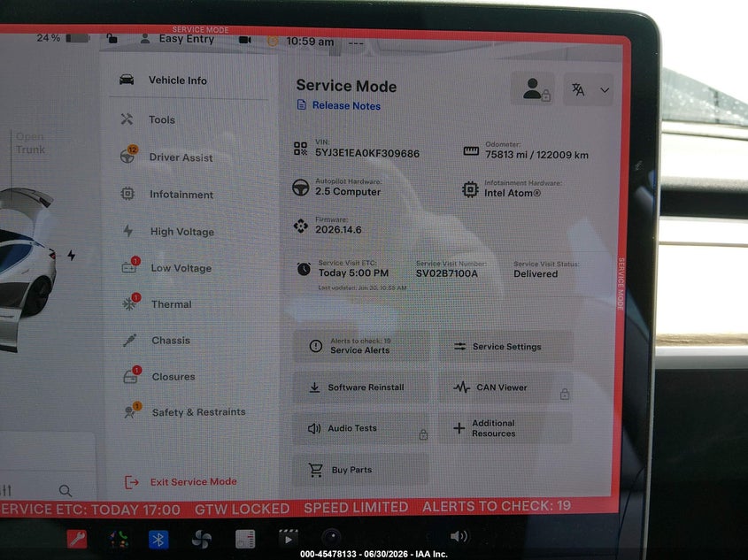The image size is (748, 560).
Task: Click the lock icon in top status bar
Action: point(112,39)
